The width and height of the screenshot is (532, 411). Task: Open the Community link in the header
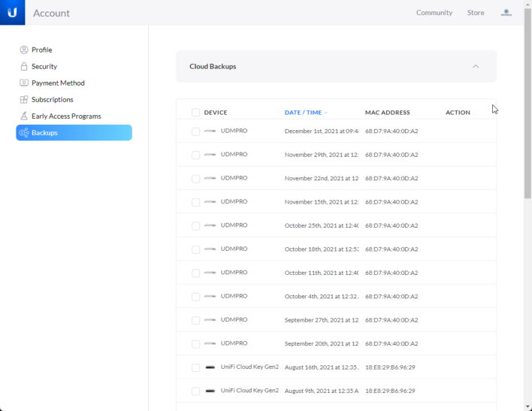[434, 13]
